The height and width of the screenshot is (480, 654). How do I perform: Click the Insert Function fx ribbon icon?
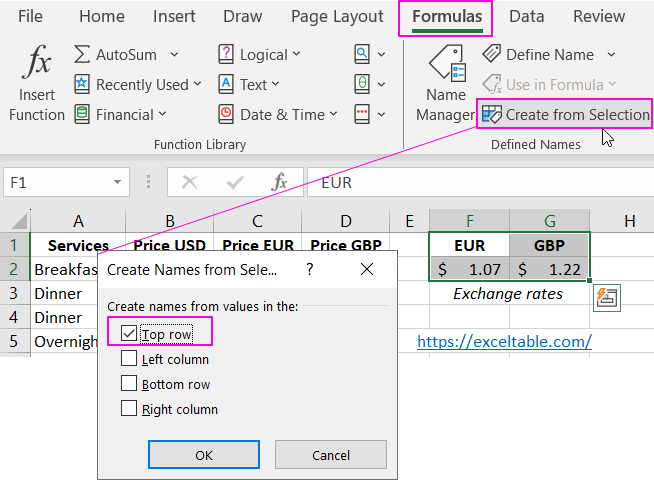pyautogui.click(x=37, y=66)
